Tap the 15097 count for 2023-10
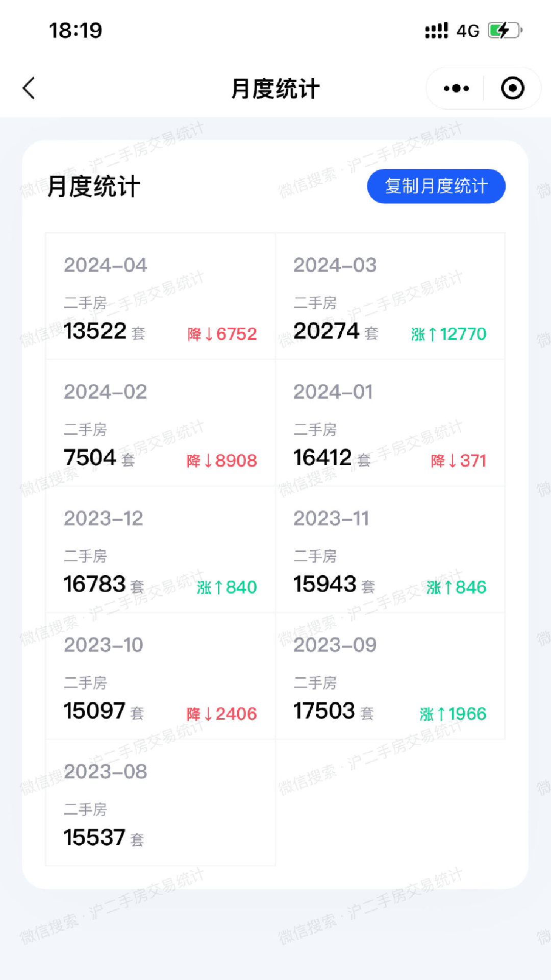This screenshot has width=551, height=980. coord(95,711)
